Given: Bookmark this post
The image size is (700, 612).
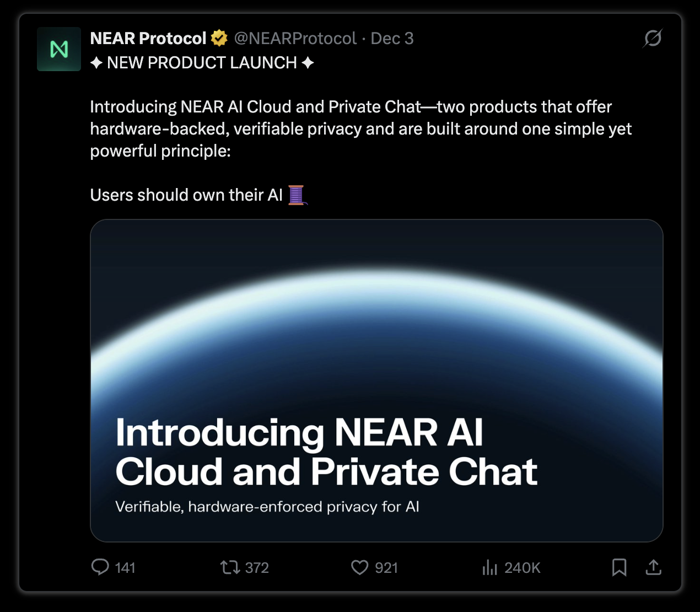Looking at the screenshot, I should (620, 567).
